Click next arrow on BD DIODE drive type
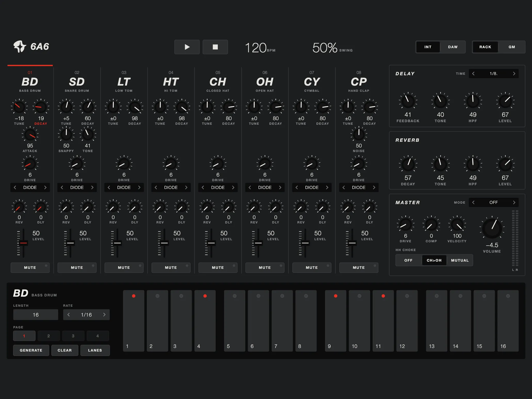 point(45,187)
